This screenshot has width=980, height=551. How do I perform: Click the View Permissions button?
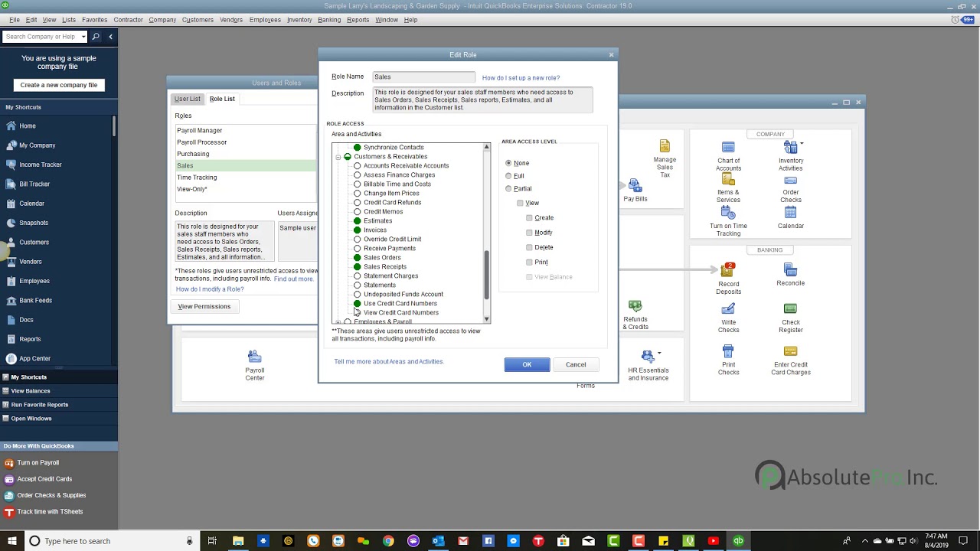[204, 306]
